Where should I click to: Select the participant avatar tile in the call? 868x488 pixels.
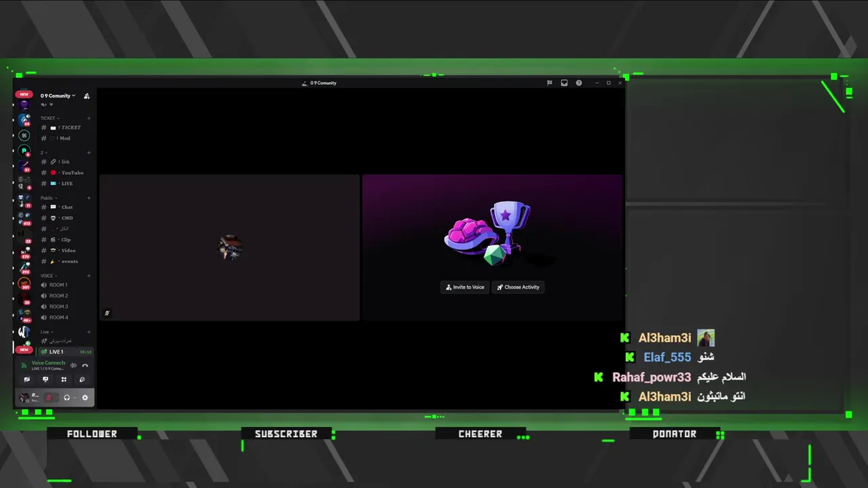coord(230,247)
